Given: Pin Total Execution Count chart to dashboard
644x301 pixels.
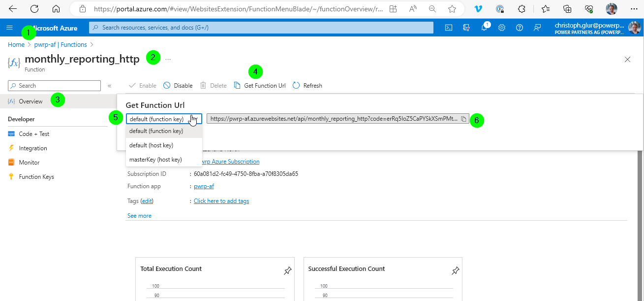Looking at the screenshot, I should [x=288, y=270].
